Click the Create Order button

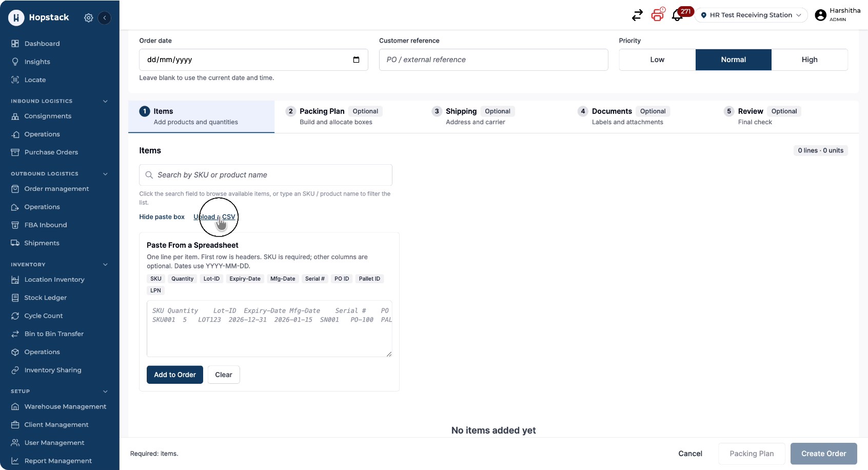coord(824,454)
